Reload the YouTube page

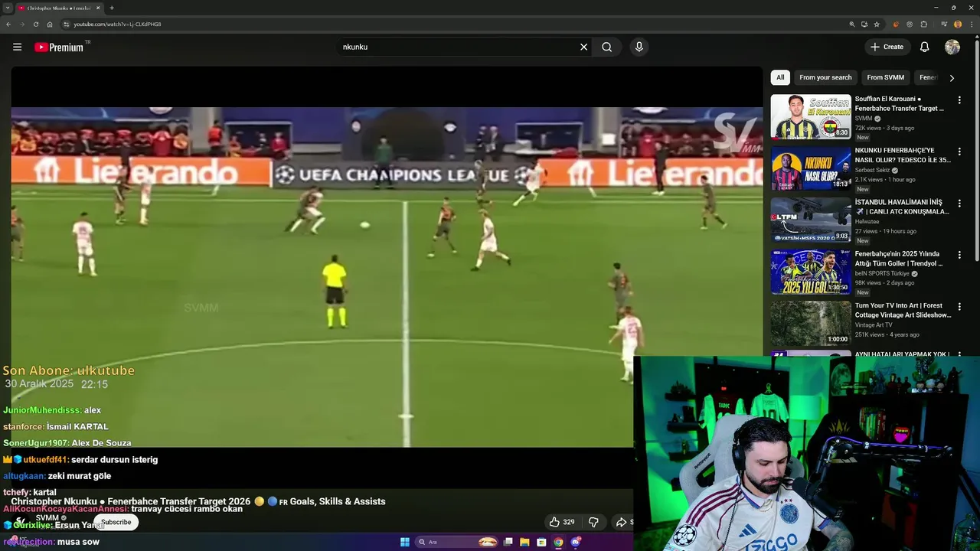(x=35, y=24)
